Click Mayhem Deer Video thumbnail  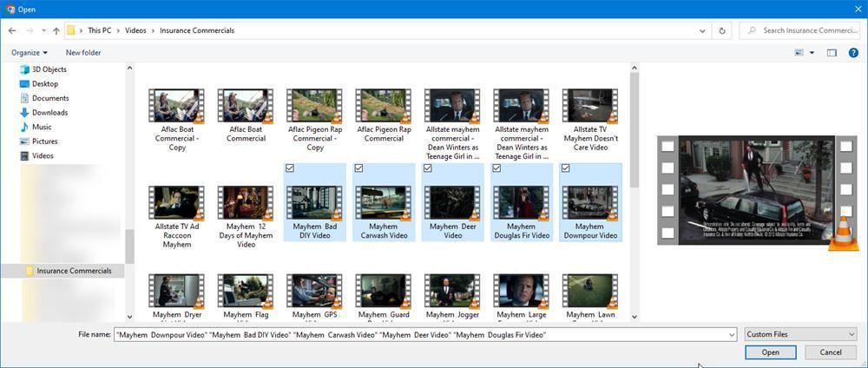453,203
